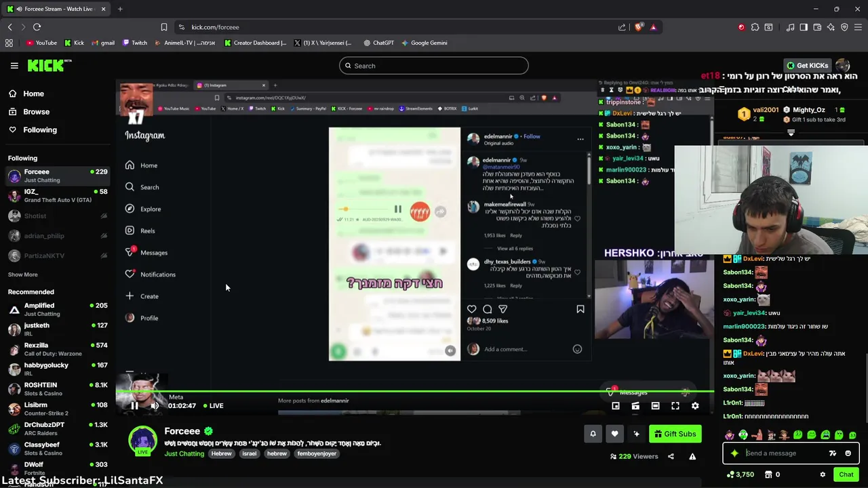This screenshot has width=868, height=488.
Task: Click the green Chat send button
Action: pos(846,474)
